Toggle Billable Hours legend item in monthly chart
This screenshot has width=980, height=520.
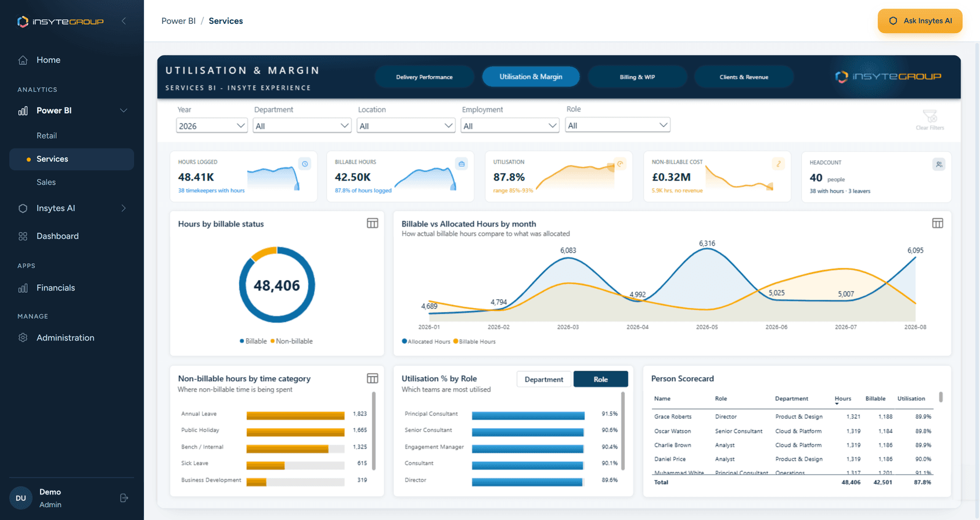pyautogui.click(x=474, y=342)
